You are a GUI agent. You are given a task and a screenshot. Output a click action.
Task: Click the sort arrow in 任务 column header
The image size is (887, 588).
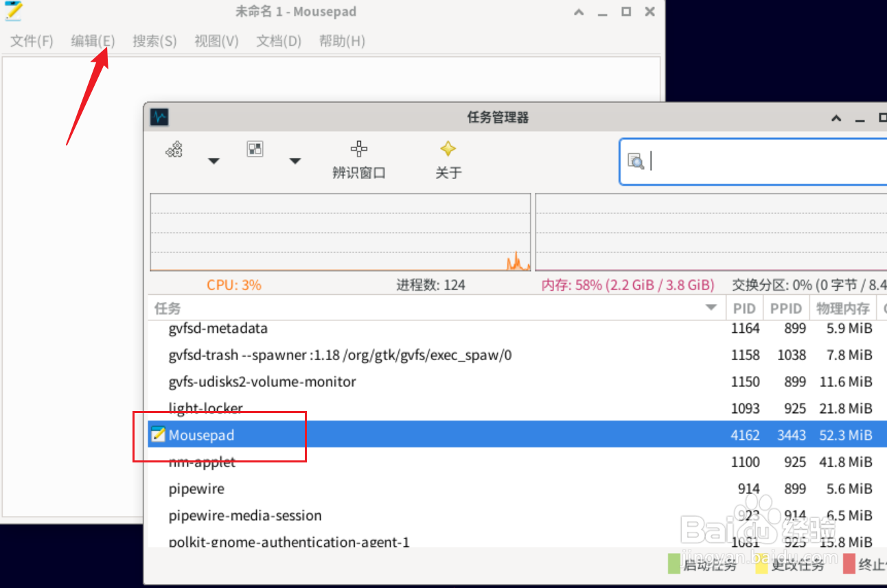712,308
